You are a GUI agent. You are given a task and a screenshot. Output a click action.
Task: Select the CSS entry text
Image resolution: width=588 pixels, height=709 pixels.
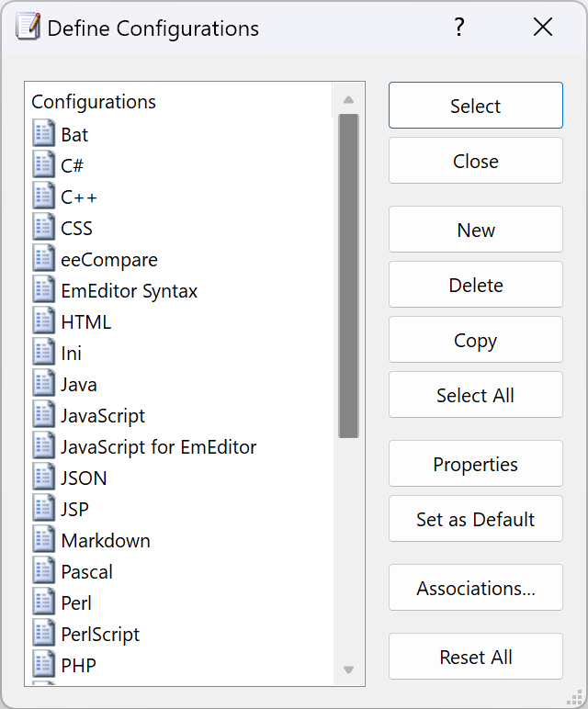(76, 229)
